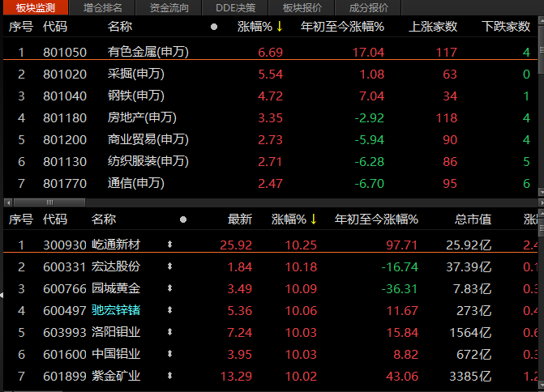Click stock code 601899
Screen dimensions: 544x392
point(65,376)
